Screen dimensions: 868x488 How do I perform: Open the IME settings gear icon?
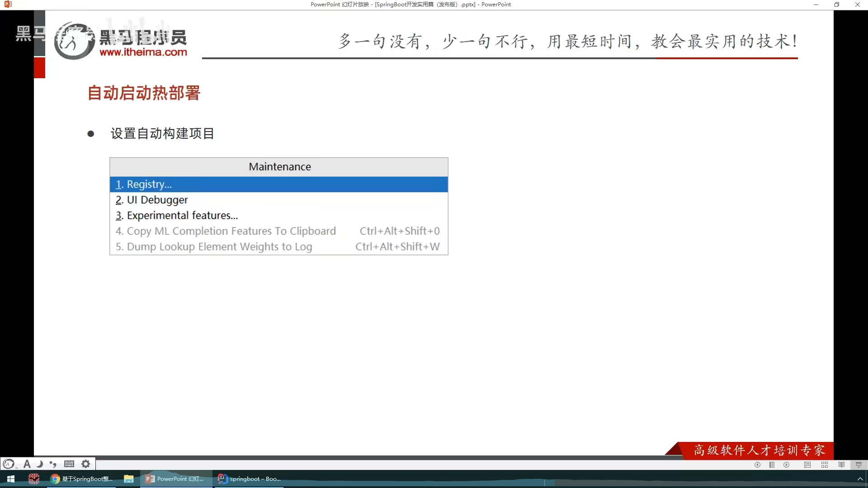(85, 464)
